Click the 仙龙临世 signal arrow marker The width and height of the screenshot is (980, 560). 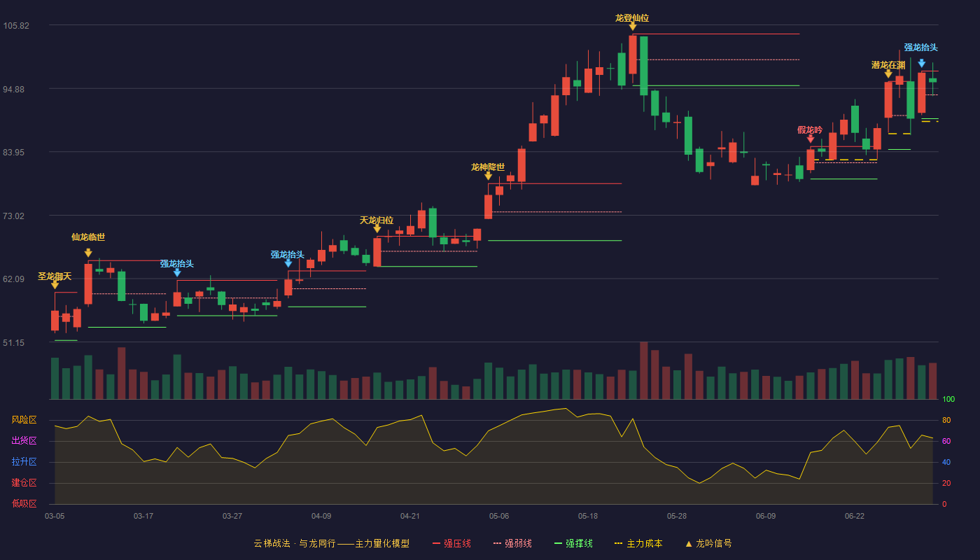point(88,253)
